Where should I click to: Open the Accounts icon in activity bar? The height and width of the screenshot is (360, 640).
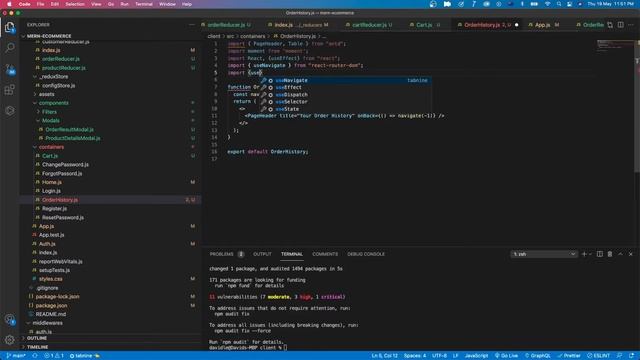[9, 320]
